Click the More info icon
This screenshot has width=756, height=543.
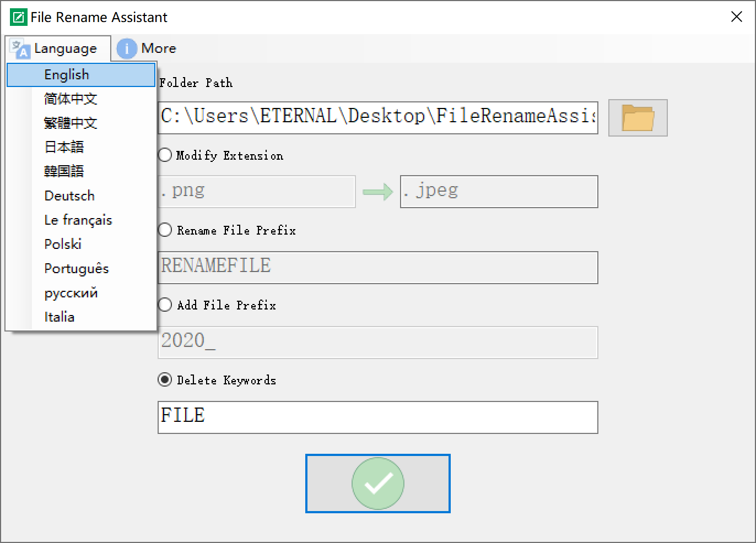pos(127,48)
